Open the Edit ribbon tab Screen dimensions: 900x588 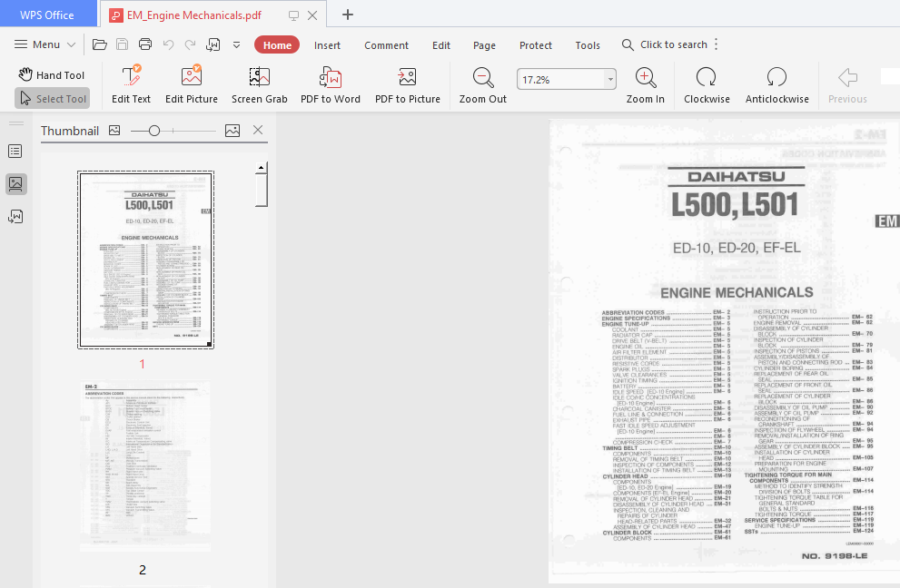[x=440, y=45]
